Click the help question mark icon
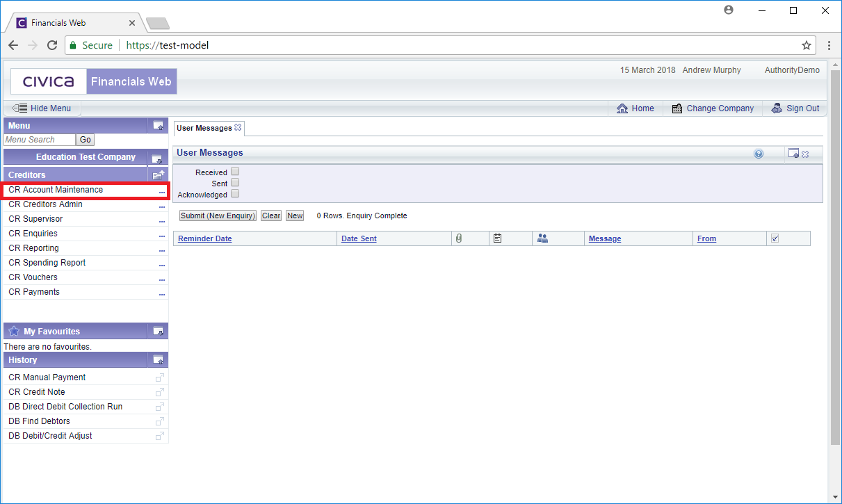Viewport: 842px width, 504px height. [759, 154]
